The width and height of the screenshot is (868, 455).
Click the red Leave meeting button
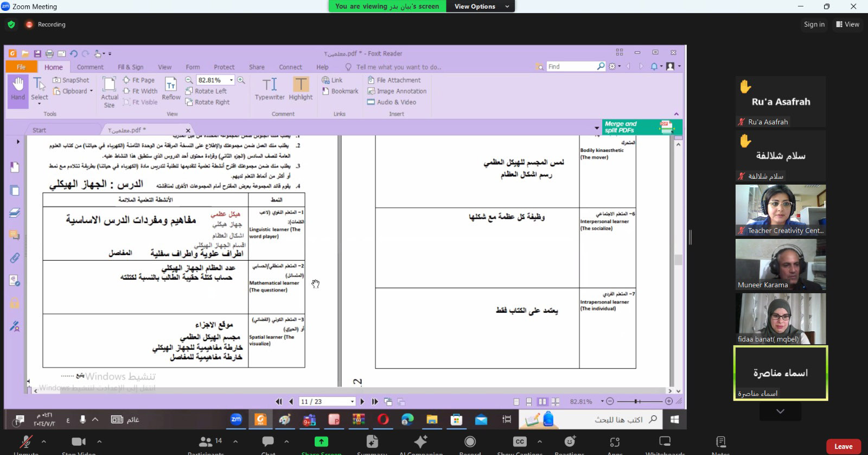[x=843, y=446]
